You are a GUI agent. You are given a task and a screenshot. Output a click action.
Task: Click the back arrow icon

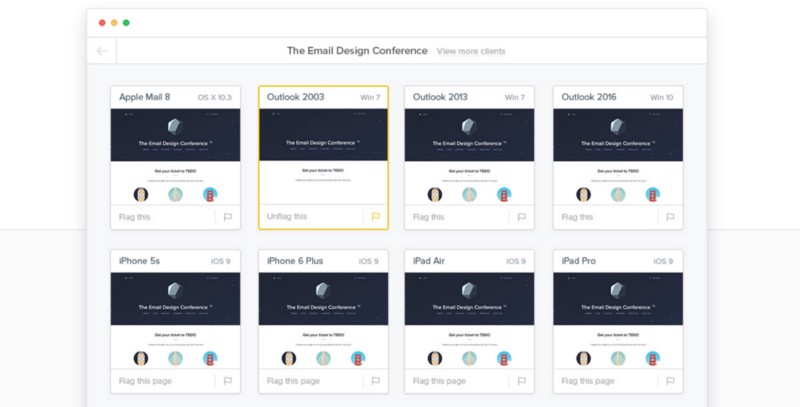[102, 51]
